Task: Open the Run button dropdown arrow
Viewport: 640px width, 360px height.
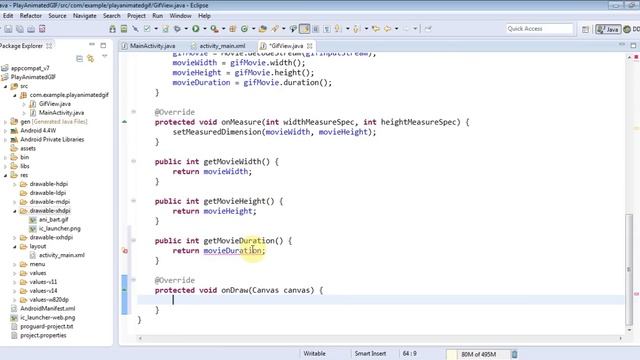Action: (204, 29)
